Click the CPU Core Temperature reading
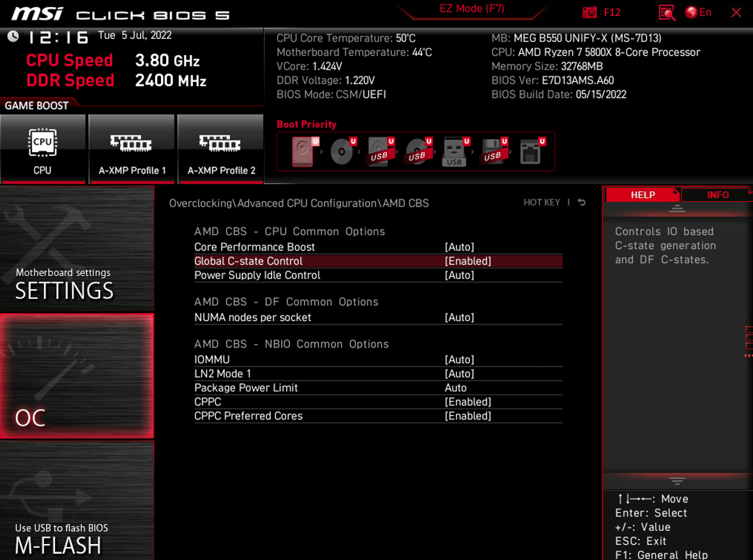The height and width of the screenshot is (560, 753). click(346, 38)
